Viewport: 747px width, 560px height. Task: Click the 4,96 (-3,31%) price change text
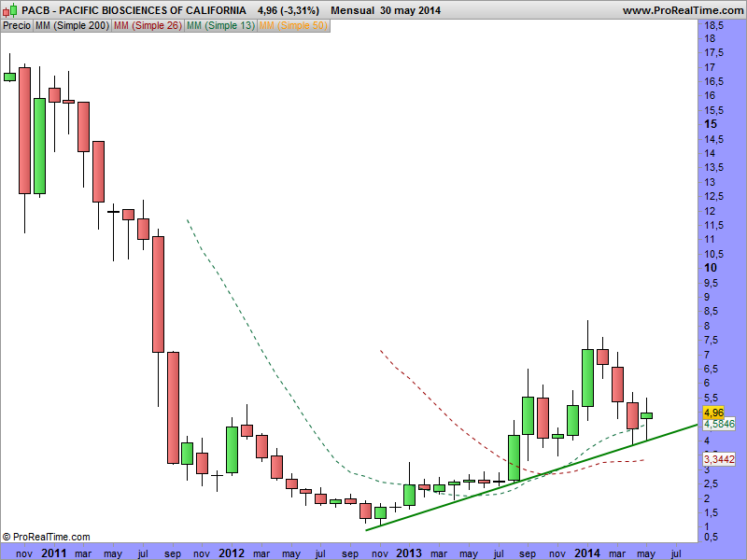(x=289, y=10)
